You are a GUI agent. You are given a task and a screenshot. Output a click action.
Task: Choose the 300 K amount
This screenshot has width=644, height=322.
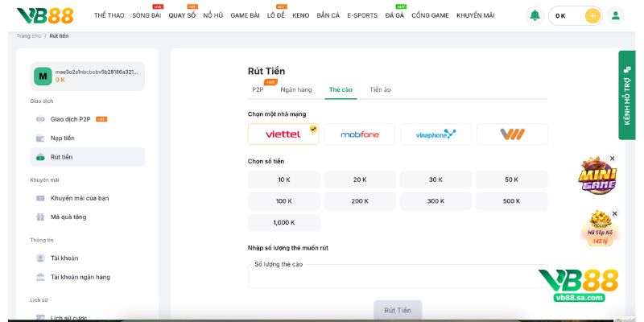436,200
